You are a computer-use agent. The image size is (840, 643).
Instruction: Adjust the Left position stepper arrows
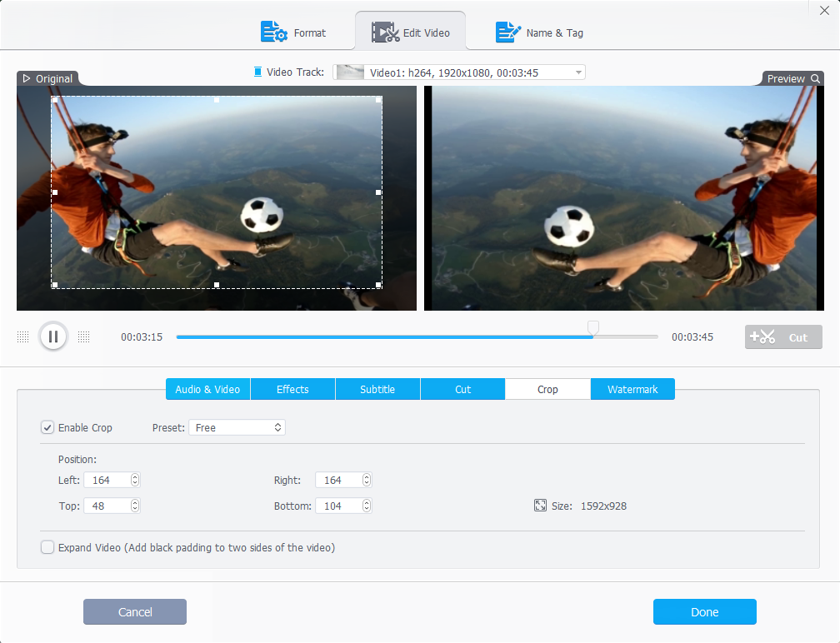(x=135, y=480)
